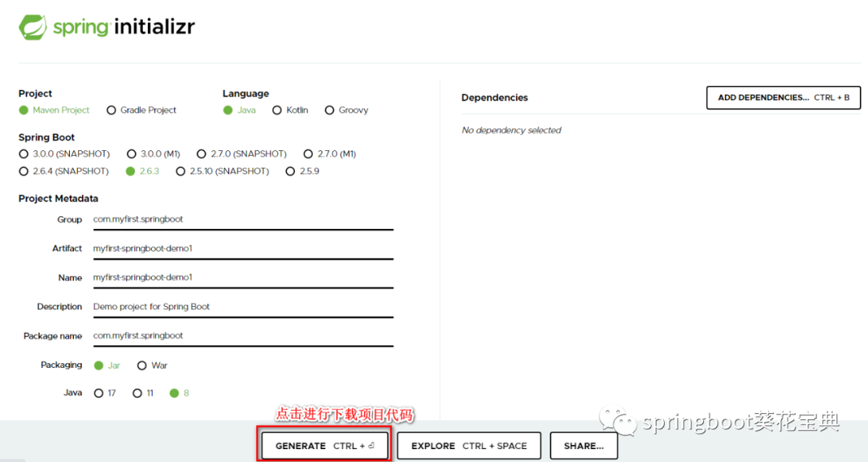
Task: Select War packaging
Action: (x=152, y=365)
